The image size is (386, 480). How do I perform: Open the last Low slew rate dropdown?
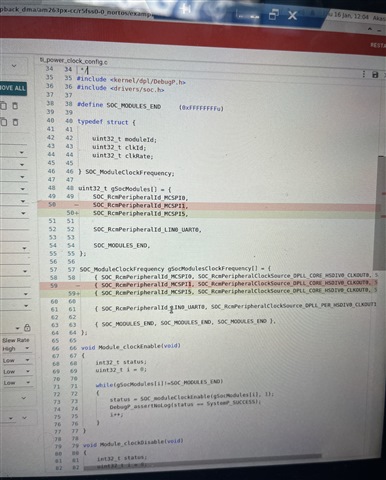coord(16,383)
